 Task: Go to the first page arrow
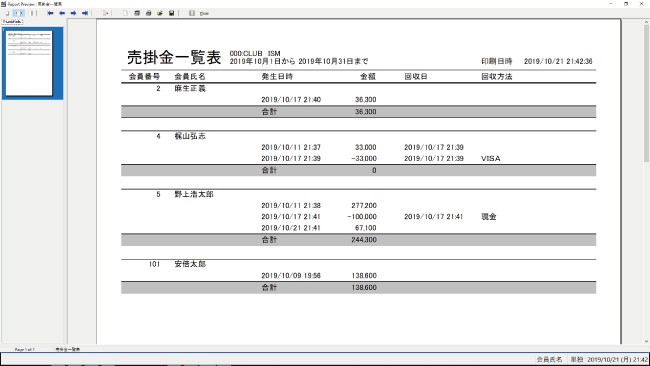50,13
